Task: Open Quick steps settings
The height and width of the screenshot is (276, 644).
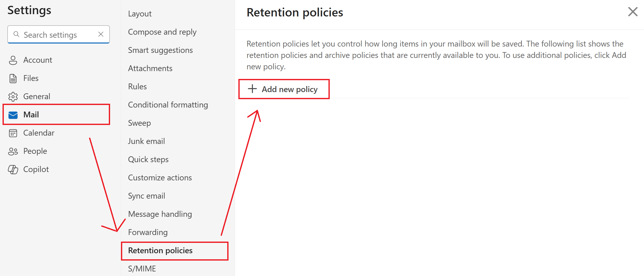Action: click(x=148, y=159)
